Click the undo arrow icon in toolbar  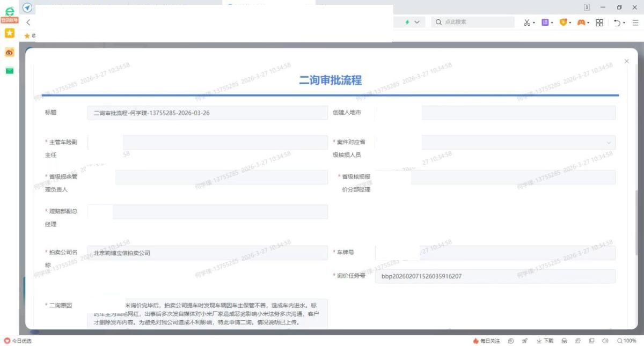coord(617,23)
